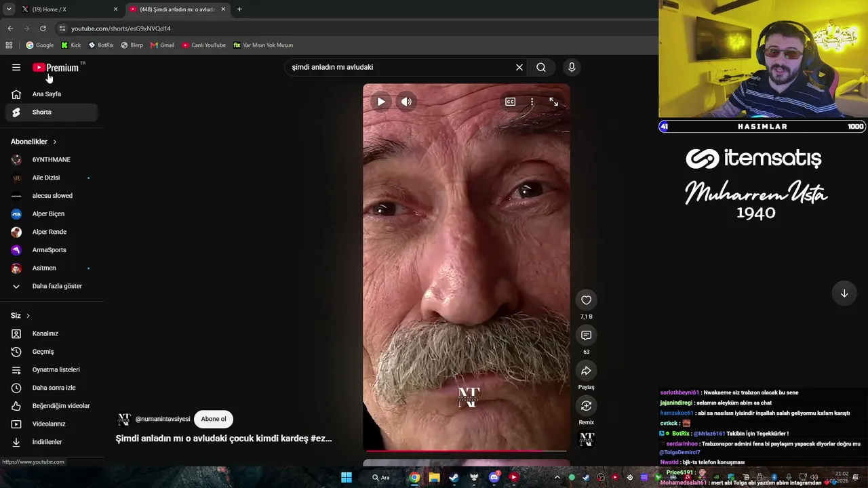Open Steam from the taskbar

pos(454,477)
